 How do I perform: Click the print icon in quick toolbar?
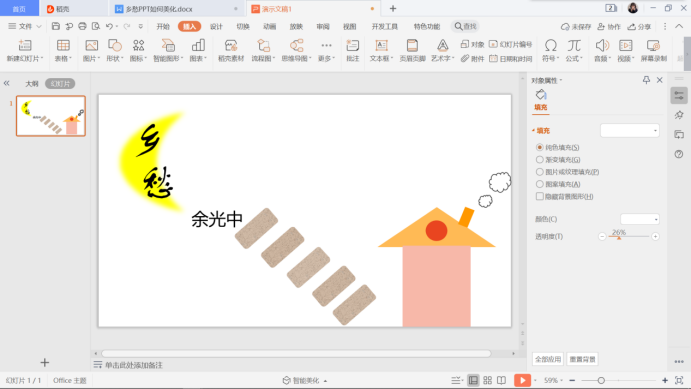click(82, 26)
